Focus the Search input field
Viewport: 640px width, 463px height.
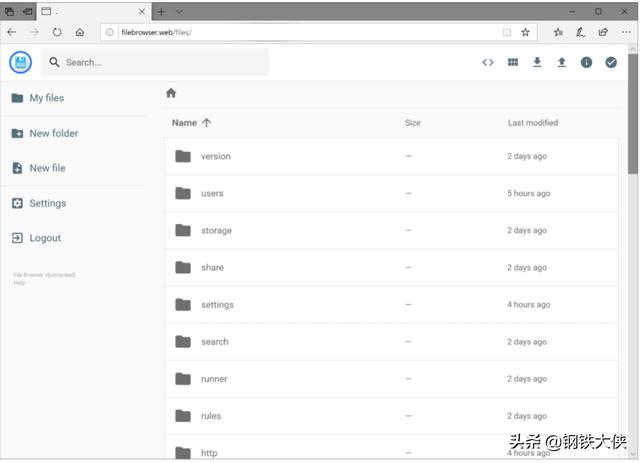tap(160, 62)
